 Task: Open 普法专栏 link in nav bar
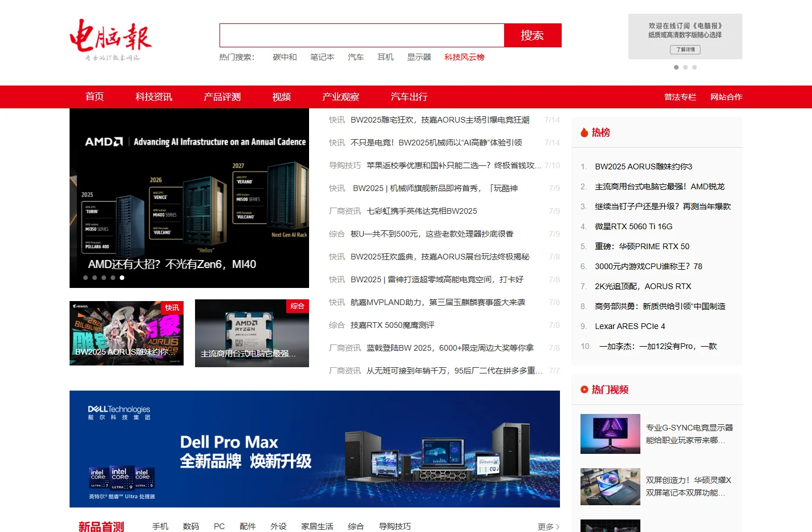(680, 97)
